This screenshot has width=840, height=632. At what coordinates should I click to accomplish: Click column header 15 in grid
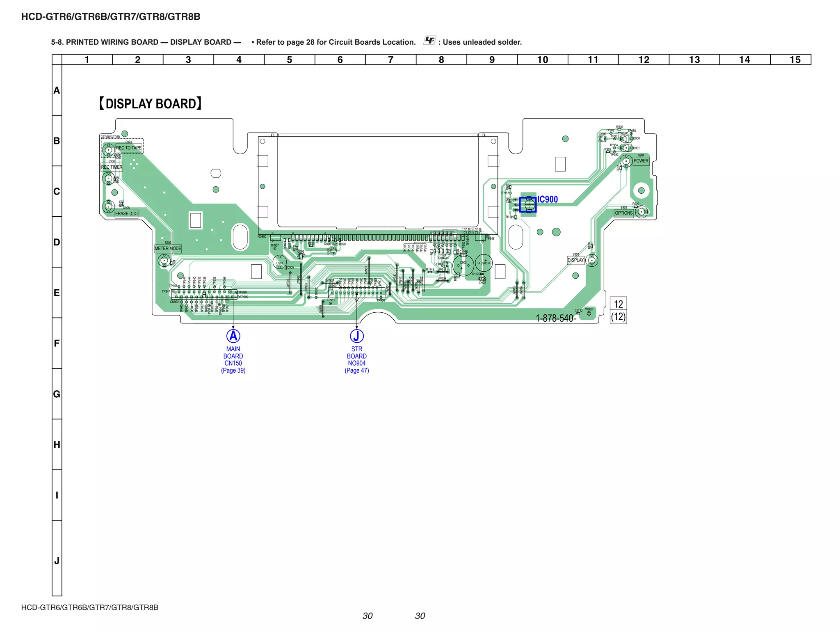[x=795, y=60]
